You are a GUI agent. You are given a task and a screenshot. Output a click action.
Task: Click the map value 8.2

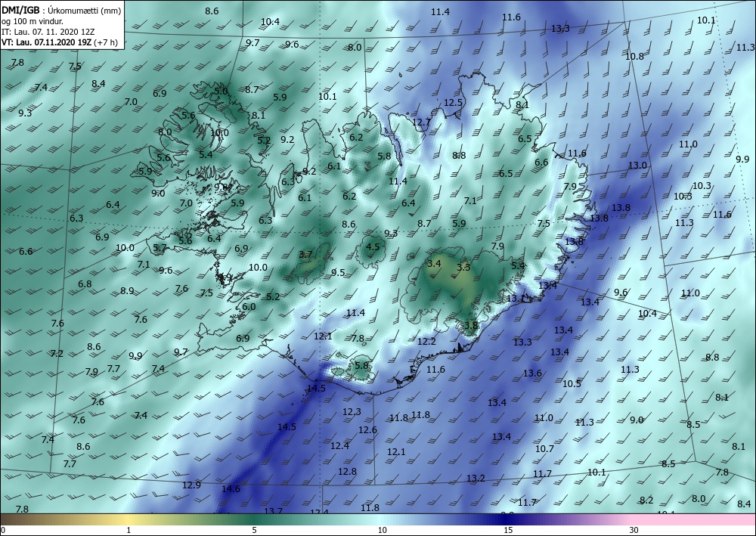tap(646, 500)
